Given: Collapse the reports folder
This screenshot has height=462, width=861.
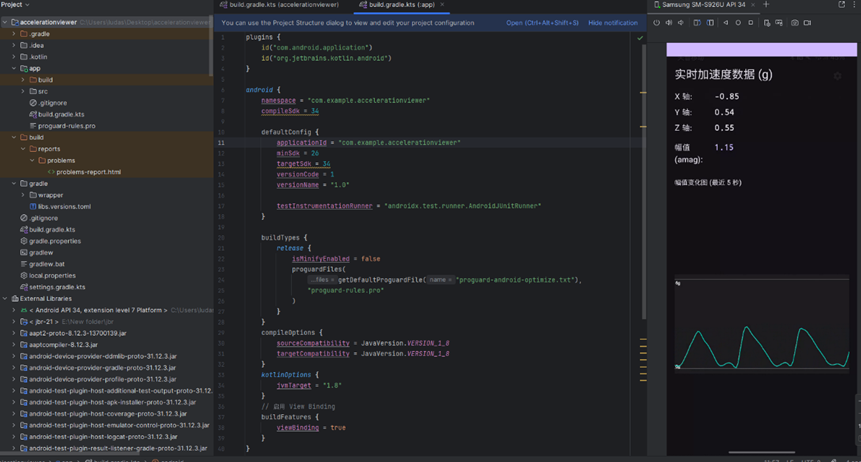Looking at the screenshot, I should pos(23,149).
